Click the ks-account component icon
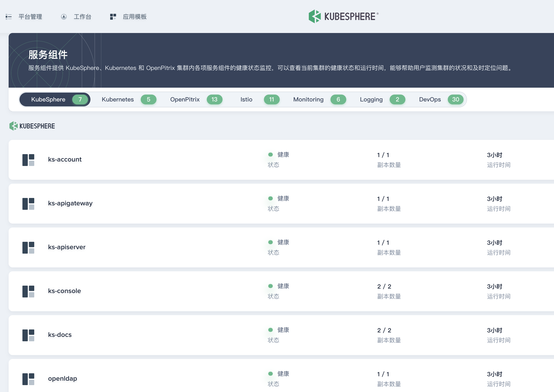 click(28, 160)
